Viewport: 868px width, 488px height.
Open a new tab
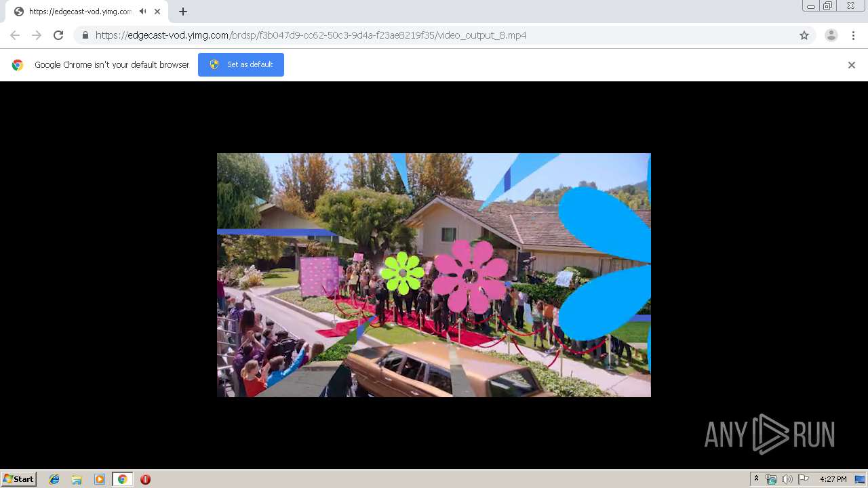pyautogui.click(x=183, y=12)
